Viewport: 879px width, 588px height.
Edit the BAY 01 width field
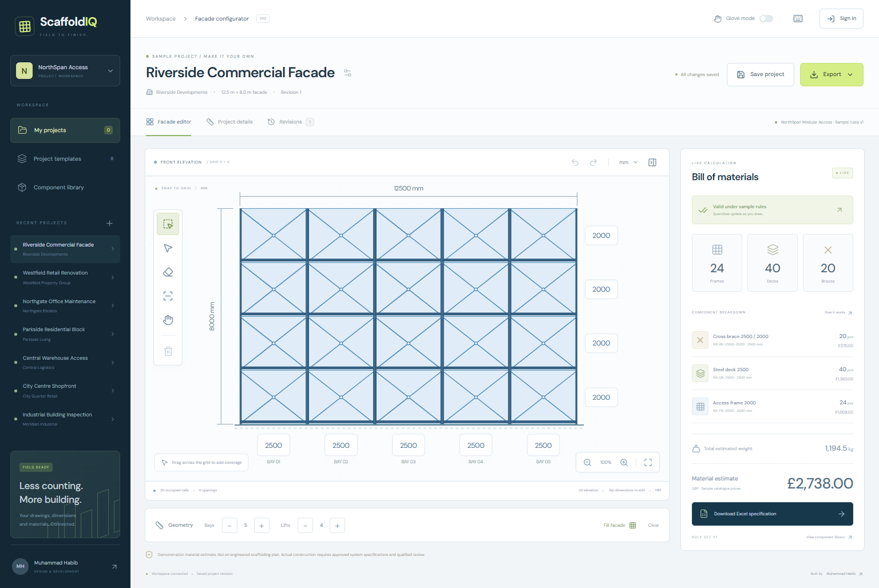(x=274, y=446)
